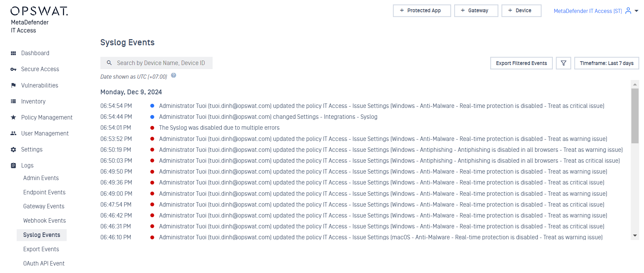The image size is (644, 273).
Task: Open Dashboard from the sidebar
Action: pyautogui.click(x=35, y=53)
